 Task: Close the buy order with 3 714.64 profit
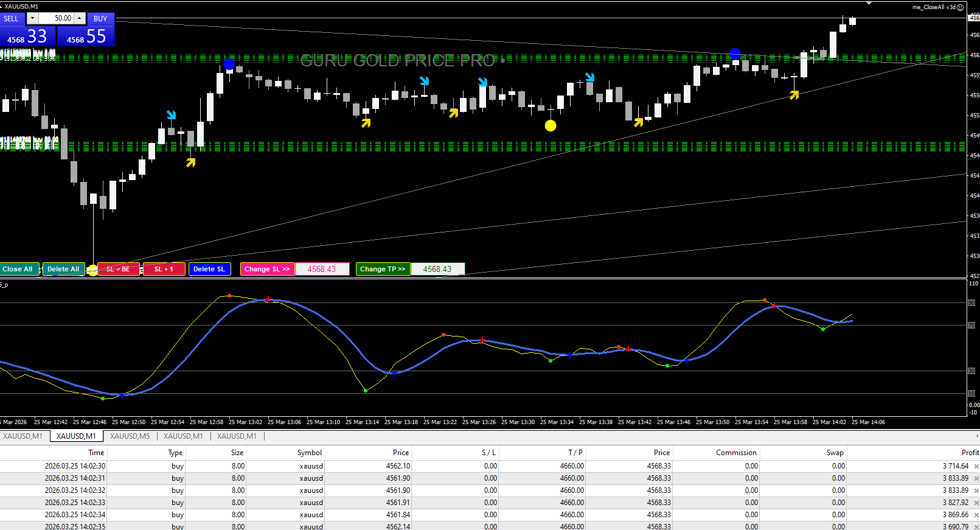pos(976,467)
